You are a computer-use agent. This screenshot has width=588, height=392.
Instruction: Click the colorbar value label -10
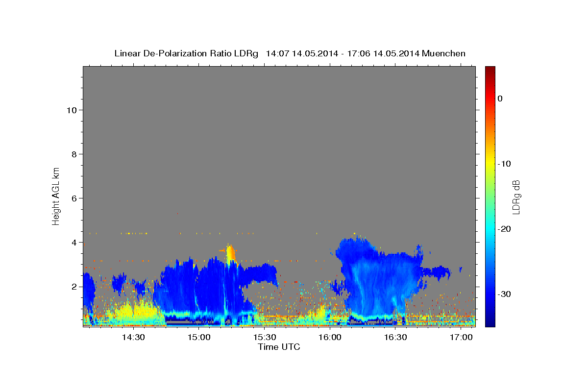click(504, 164)
